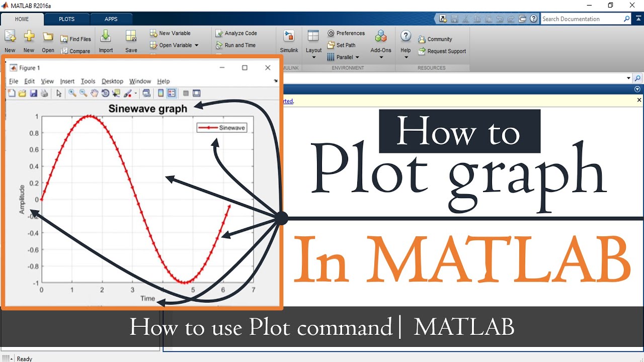The height and width of the screenshot is (362, 644).
Task: Click the Layout grid icon
Action: coord(313,36)
